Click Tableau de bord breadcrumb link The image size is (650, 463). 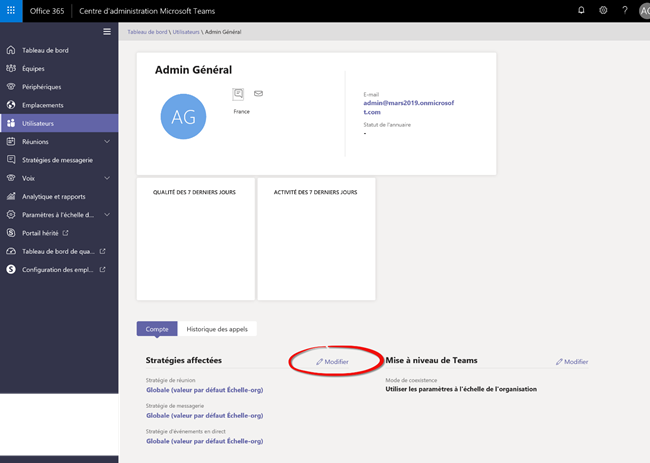click(x=147, y=32)
